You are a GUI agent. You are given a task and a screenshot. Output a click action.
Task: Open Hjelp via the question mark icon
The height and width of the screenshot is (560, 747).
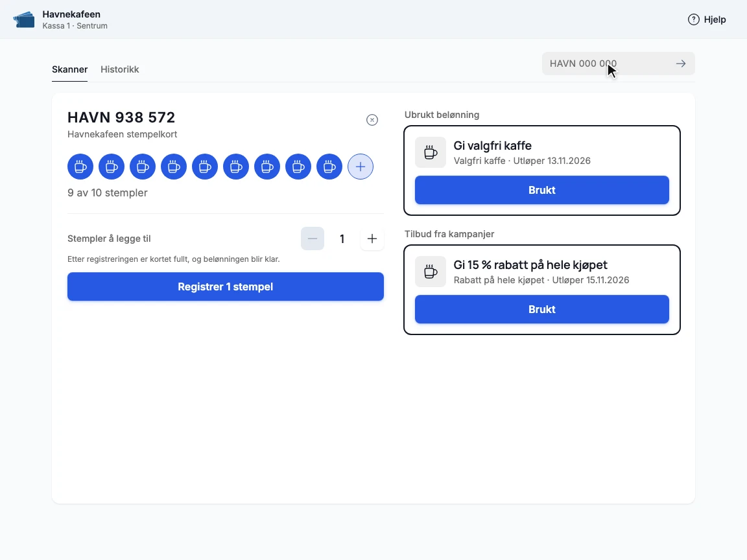coord(694,19)
